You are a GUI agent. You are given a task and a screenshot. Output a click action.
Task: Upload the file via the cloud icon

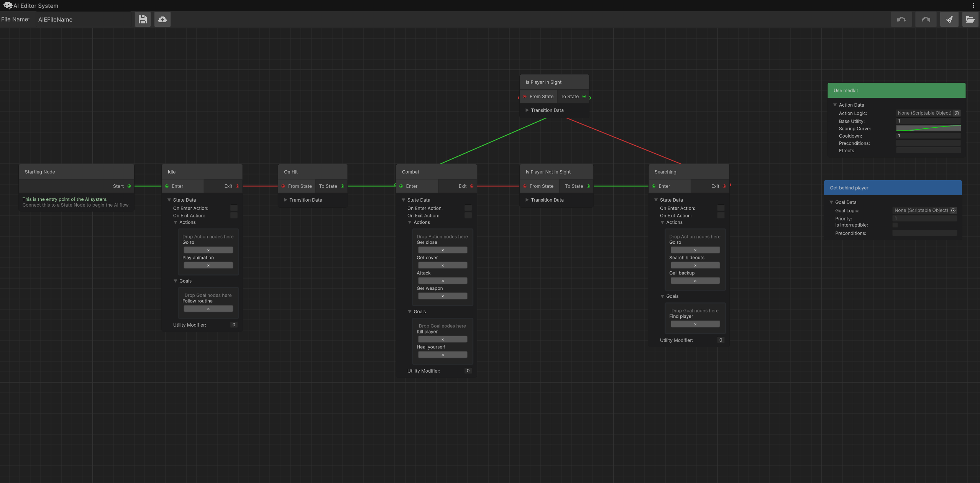tap(162, 19)
